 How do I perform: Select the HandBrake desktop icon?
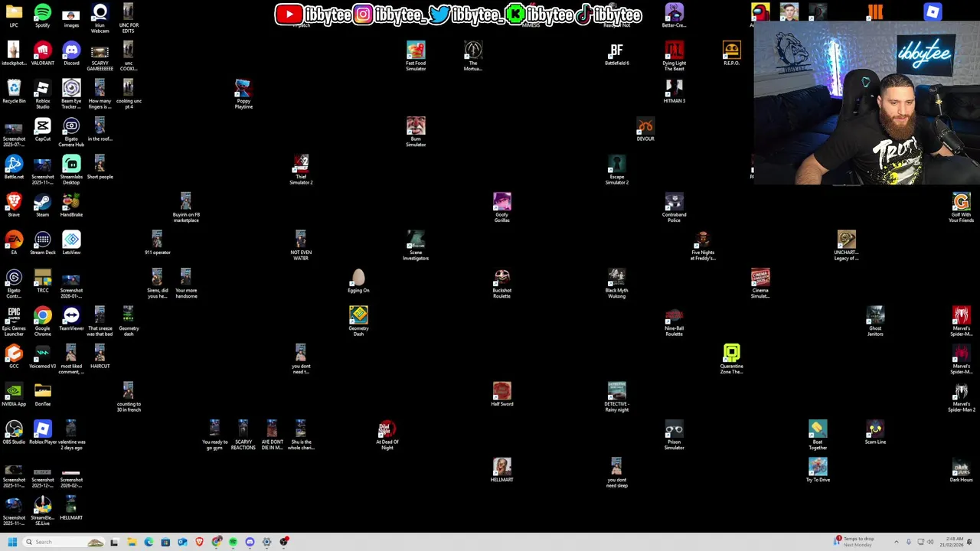(71, 205)
